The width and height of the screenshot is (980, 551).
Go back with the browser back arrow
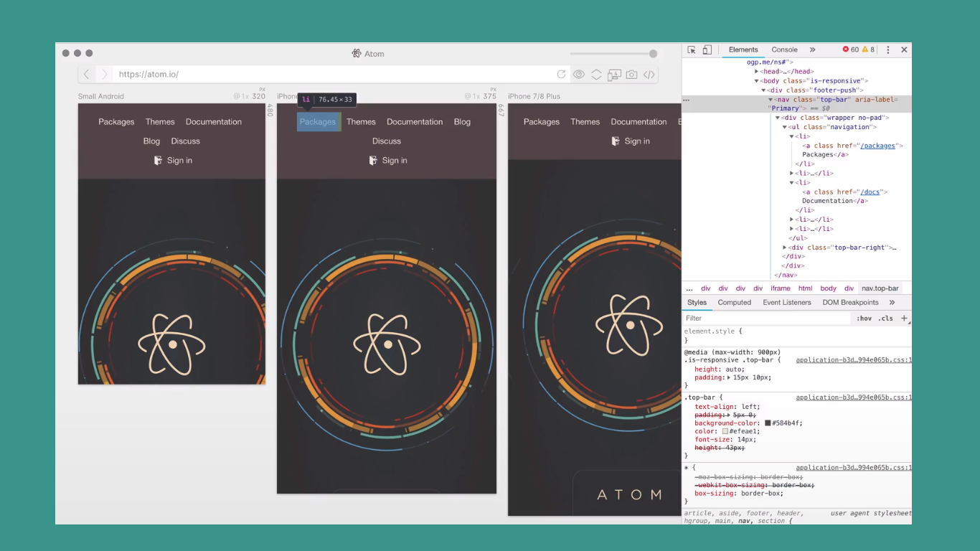[x=87, y=75]
